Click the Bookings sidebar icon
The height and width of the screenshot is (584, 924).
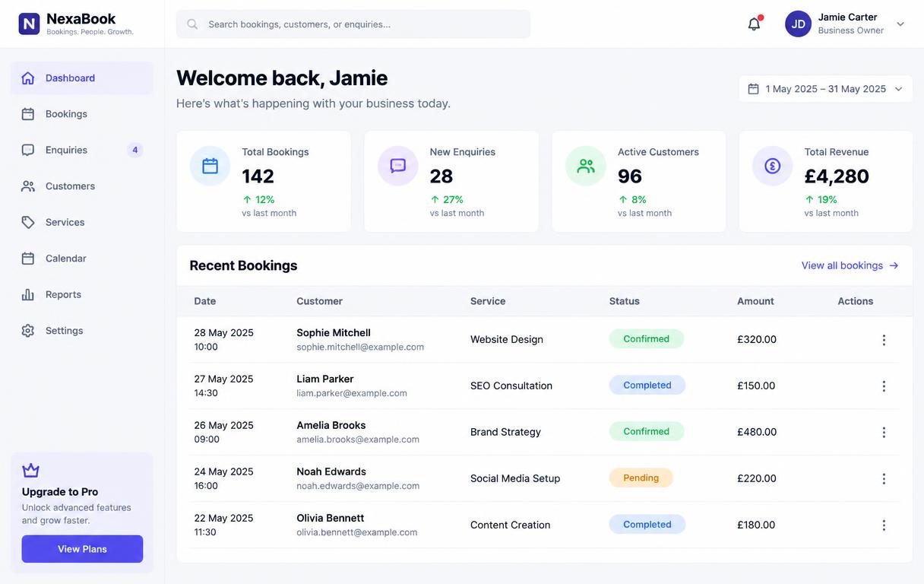click(x=28, y=114)
